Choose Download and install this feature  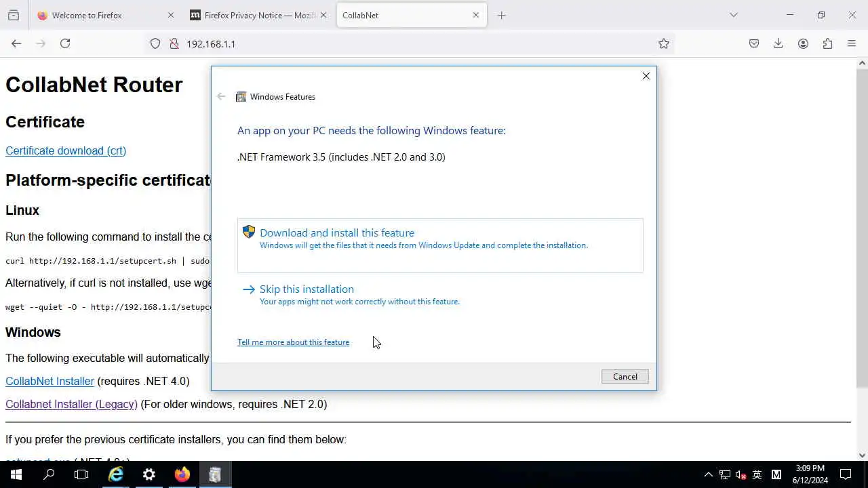(x=440, y=245)
